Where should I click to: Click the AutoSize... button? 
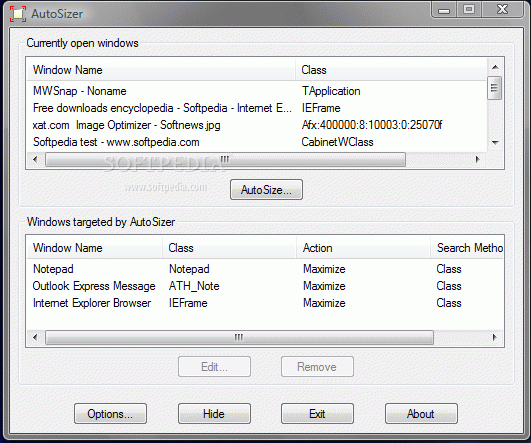pyautogui.click(x=266, y=190)
